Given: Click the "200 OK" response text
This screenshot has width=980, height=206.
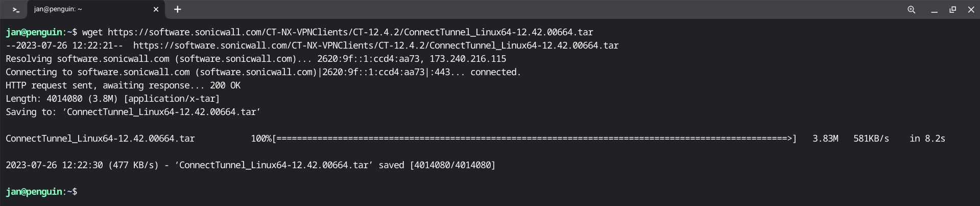Looking at the screenshot, I should (x=225, y=85).
